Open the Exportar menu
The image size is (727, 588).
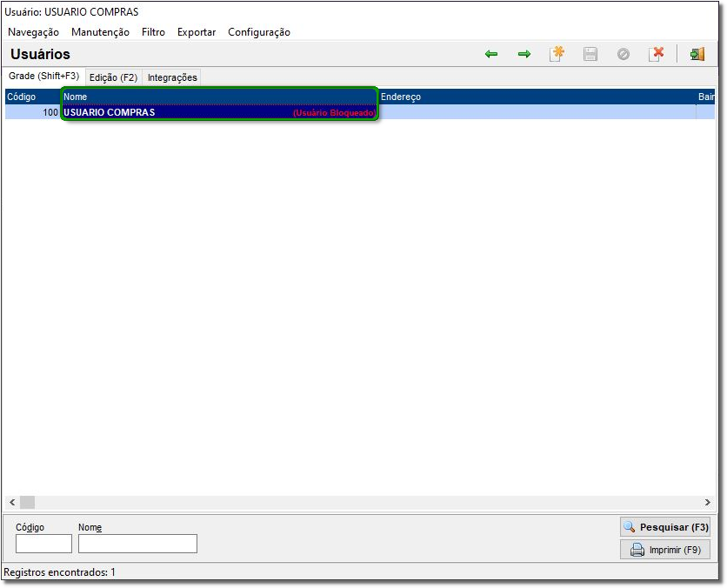197,32
